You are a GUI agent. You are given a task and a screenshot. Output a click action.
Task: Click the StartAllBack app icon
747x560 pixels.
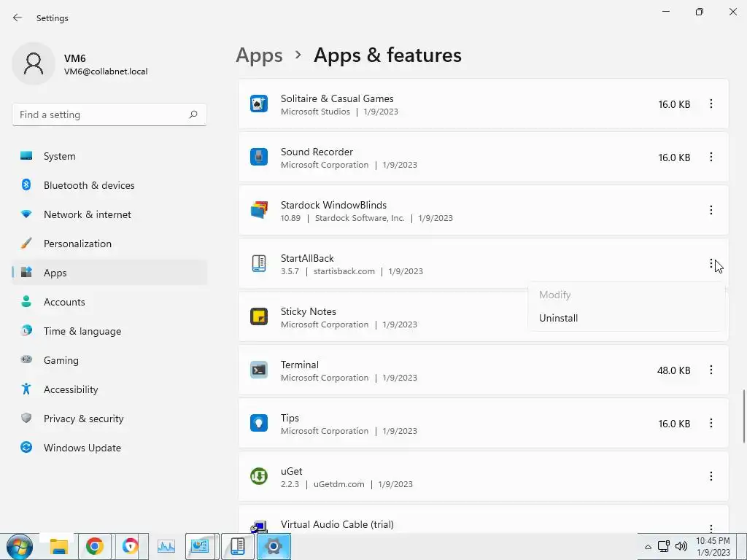(259, 264)
